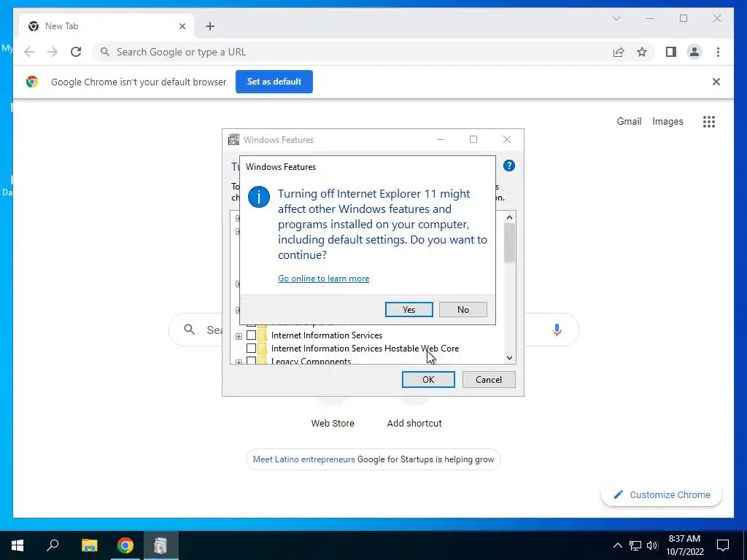This screenshot has height=560, width=747.
Task: Maximize the Windows Features window
Action: (x=473, y=139)
